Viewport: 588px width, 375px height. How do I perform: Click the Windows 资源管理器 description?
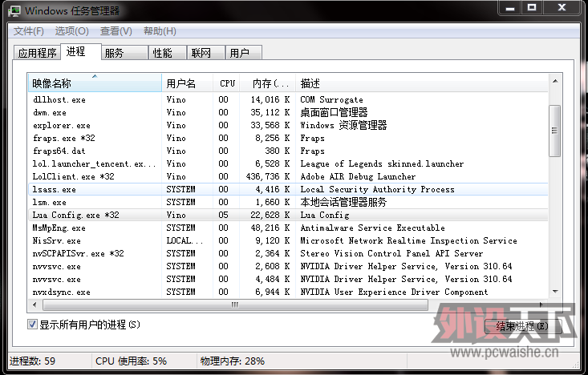343,125
